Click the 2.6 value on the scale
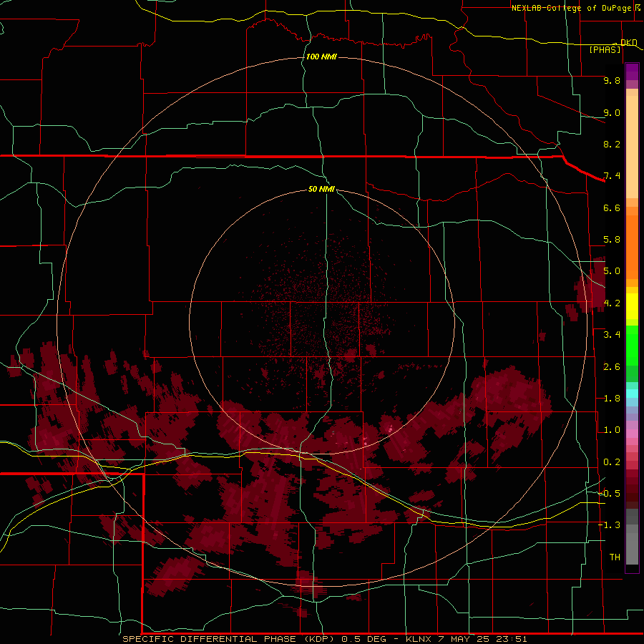The image size is (644, 644). coord(612,367)
